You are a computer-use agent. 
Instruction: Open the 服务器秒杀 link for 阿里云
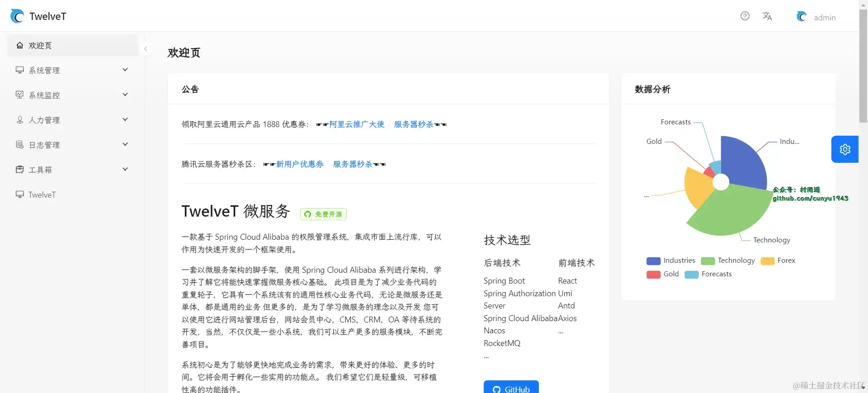coord(414,124)
